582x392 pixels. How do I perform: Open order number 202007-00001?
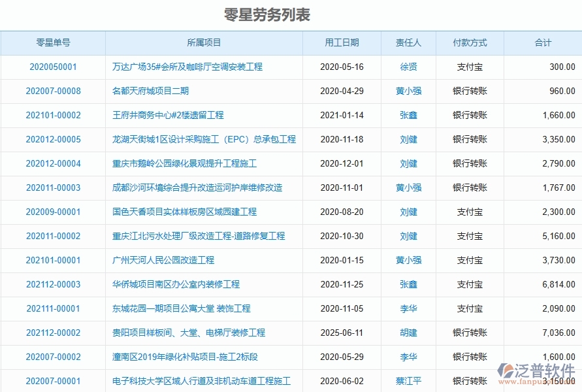pos(55,380)
